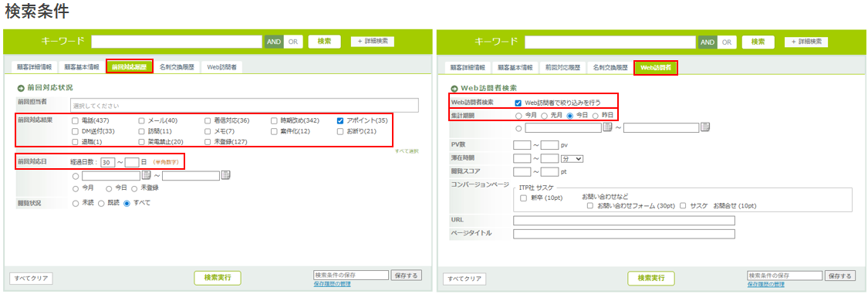Switch to 前回対応履歴 tab in 前回対応状況 panel
This screenshot has width=868, height=294.
point(129,66)
